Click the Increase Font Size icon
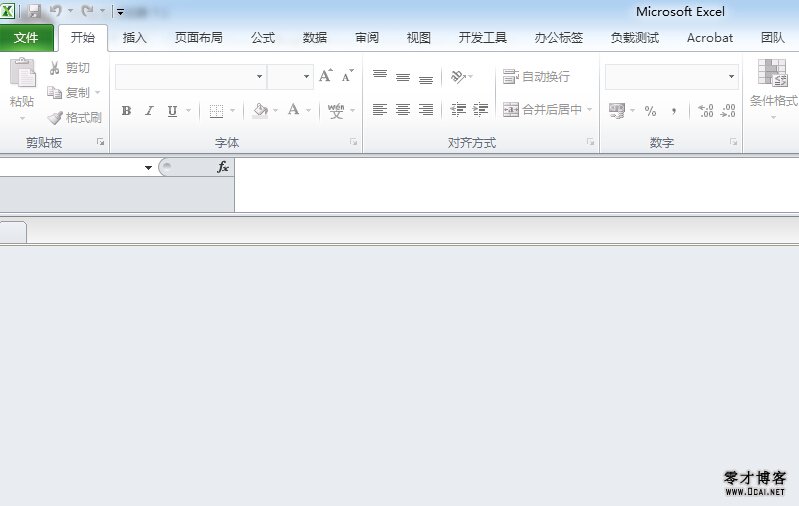 pos(325,76)
